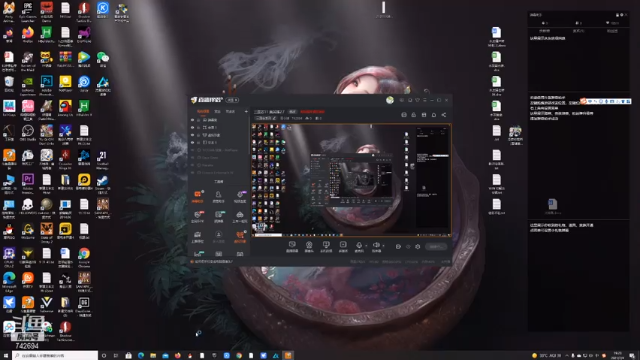The image size is (640, 360).
Task: Open the shield tool with red badge in toolbox
Action: (198, 217)
